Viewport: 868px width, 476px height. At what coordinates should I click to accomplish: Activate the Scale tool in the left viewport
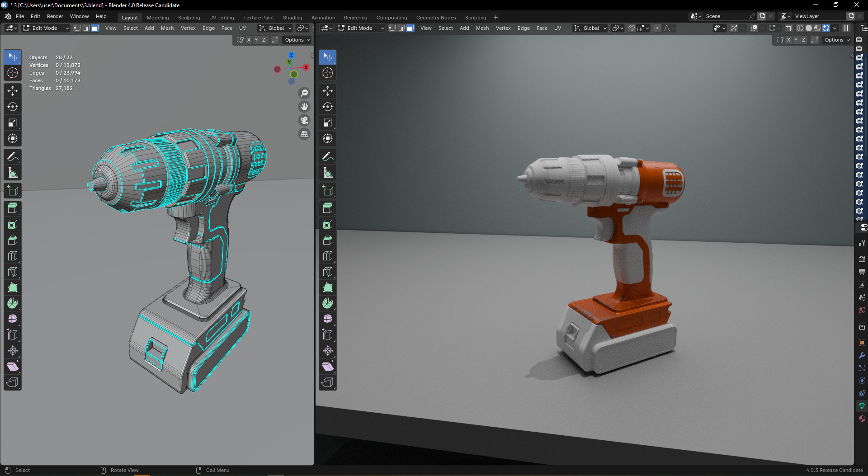coord(13,123)
